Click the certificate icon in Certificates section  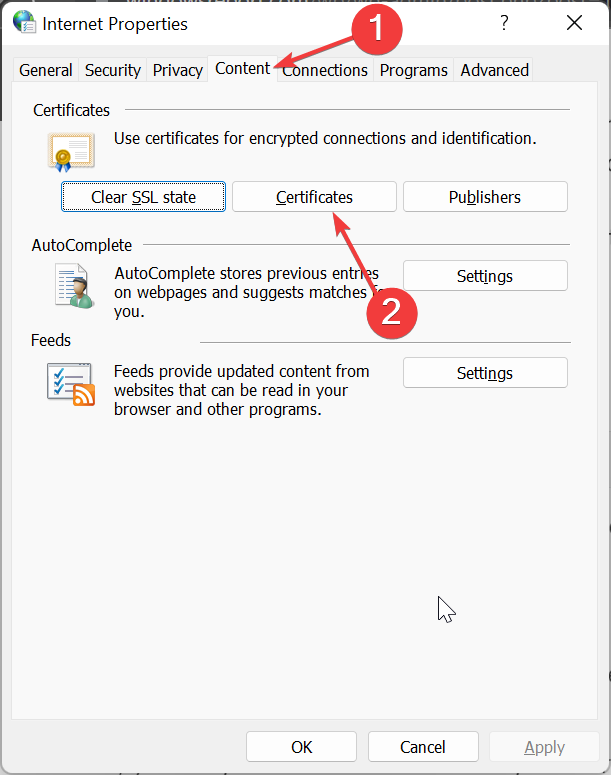pos(70,152)
